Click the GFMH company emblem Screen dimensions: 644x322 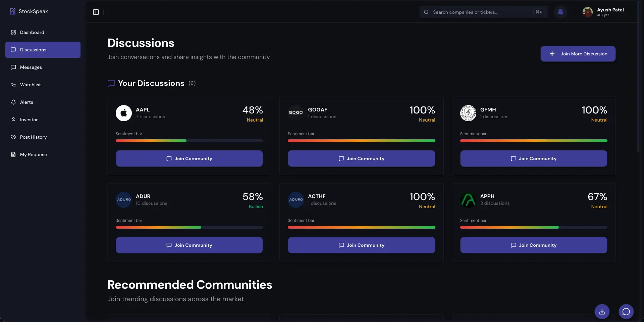[x=468, y=113]
